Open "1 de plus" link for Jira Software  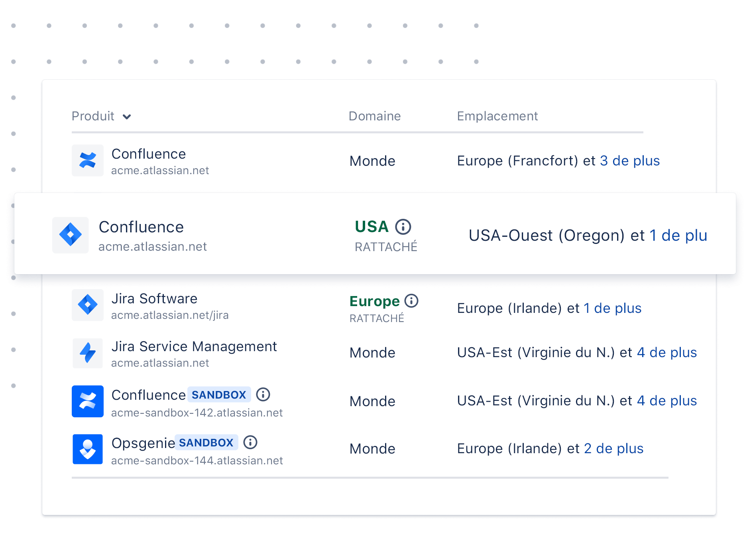coord(613,308)
